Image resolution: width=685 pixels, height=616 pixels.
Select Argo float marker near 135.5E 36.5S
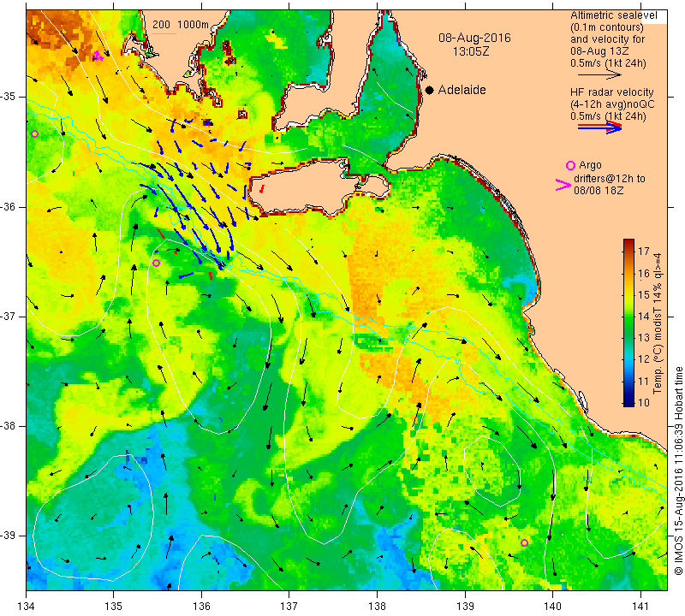pos(156,263)
